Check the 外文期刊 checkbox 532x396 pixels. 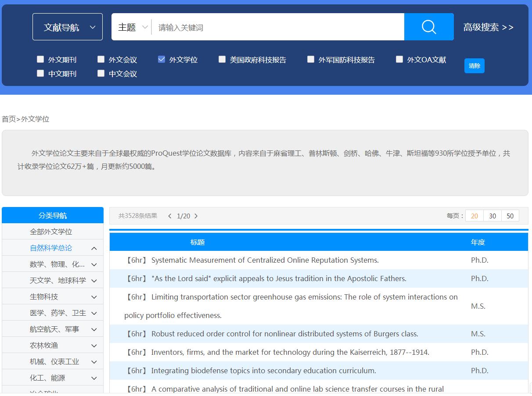(40, 59)
